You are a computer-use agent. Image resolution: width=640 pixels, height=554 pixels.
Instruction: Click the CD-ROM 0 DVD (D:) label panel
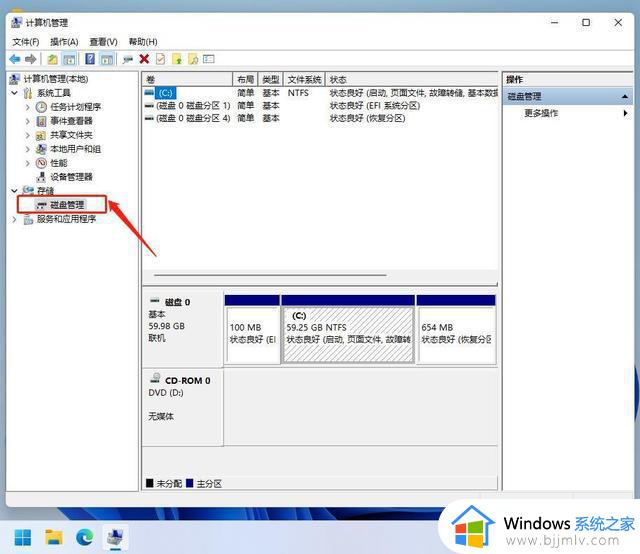pos(182,407)
